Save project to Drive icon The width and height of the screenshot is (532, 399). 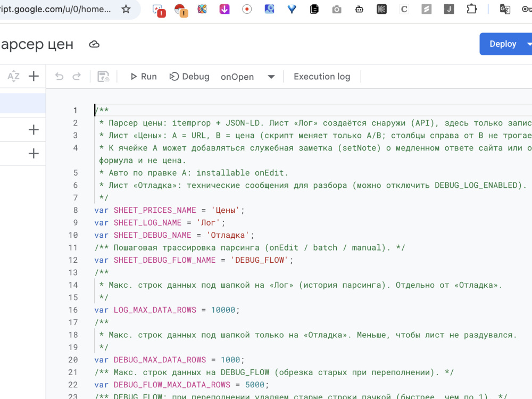pos(104,76)
